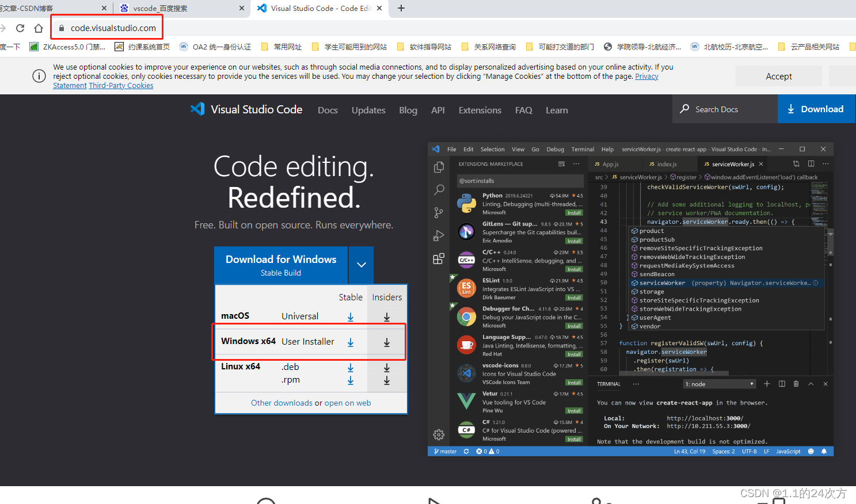
Task: Click Run and Debug icon in VS Code screenshot
Action: click(x=439, y=235)
